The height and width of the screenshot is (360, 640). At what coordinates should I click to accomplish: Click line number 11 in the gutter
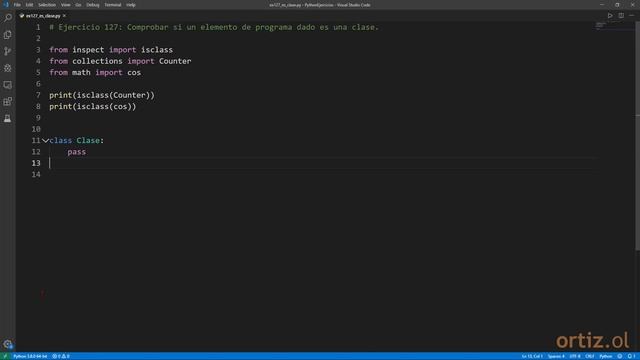pos(36,140)
